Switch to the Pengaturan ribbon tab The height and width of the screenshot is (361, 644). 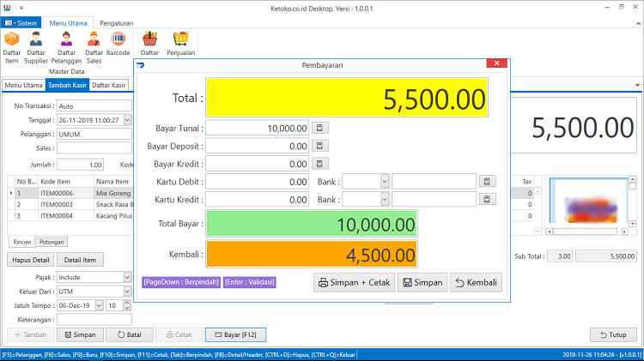point(117,23)
